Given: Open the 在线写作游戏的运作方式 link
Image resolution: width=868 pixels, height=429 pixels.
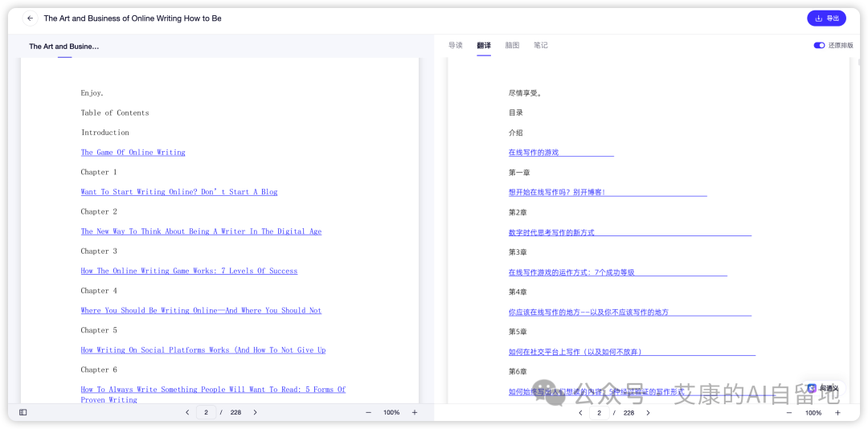Looking at the screenshot, I should [x=571, y=272].
